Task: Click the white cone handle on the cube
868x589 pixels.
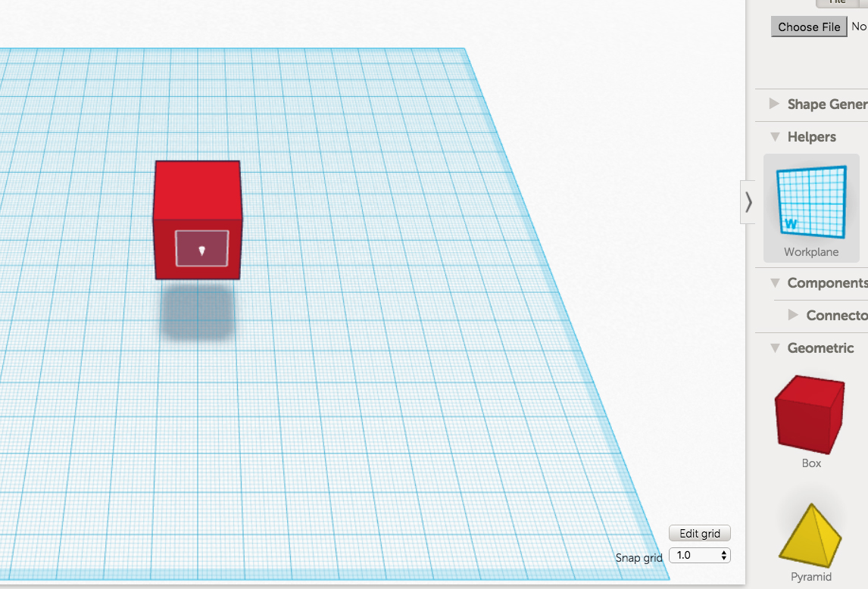Action: click(x=201, y=251)
